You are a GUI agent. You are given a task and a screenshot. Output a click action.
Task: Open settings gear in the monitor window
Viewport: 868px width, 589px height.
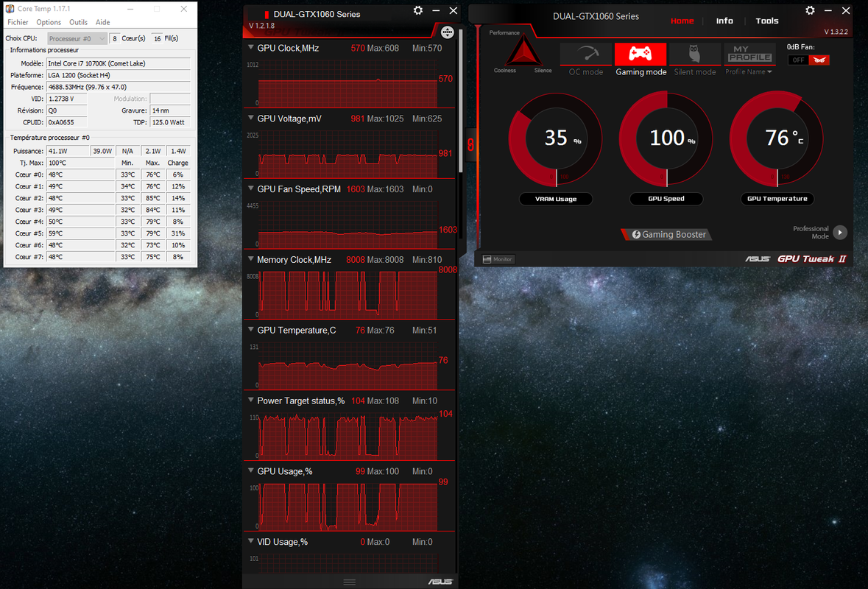(x=418, y=10)
